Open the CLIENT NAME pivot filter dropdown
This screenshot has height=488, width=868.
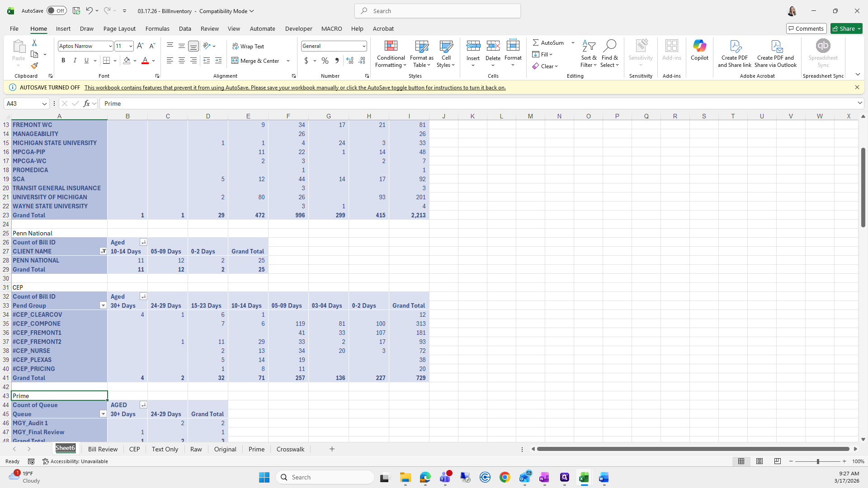103,251
